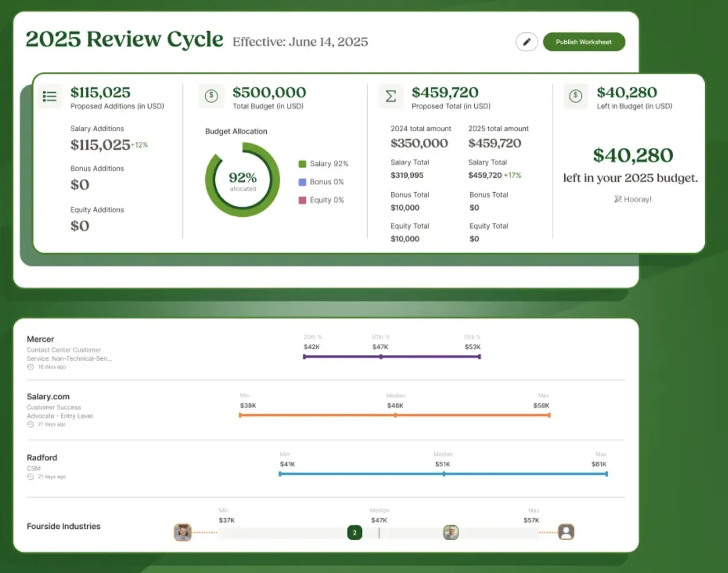Screen dimensions: 728x573
Task: Click the dollar icon beside Left in Budget
Action: point(576,96)
